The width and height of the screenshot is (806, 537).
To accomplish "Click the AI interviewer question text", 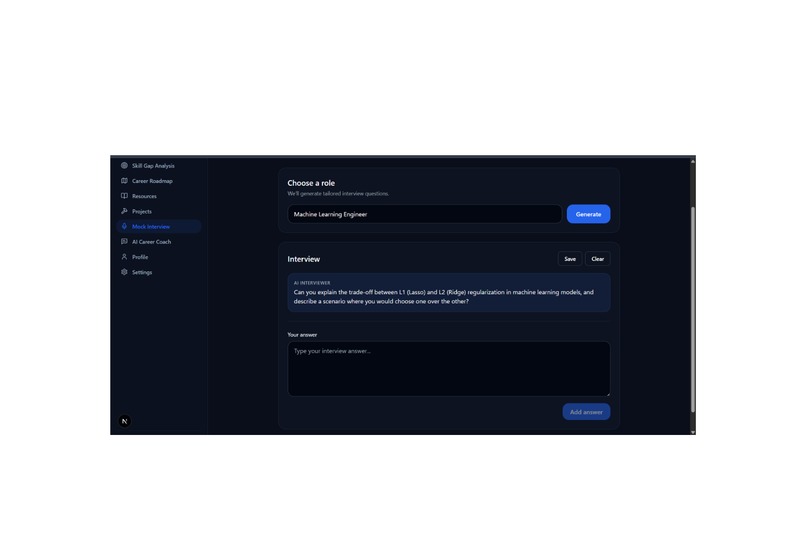I will (x=443, y=297).
